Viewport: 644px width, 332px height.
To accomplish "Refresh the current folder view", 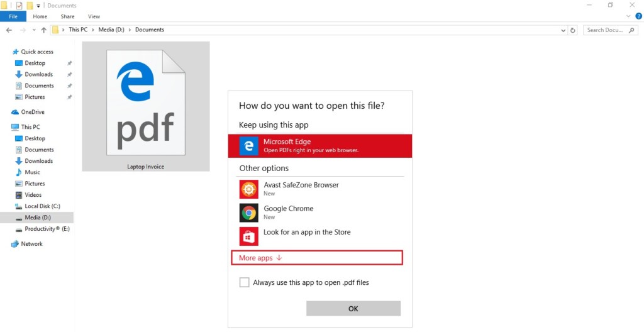I will (572, 30).
